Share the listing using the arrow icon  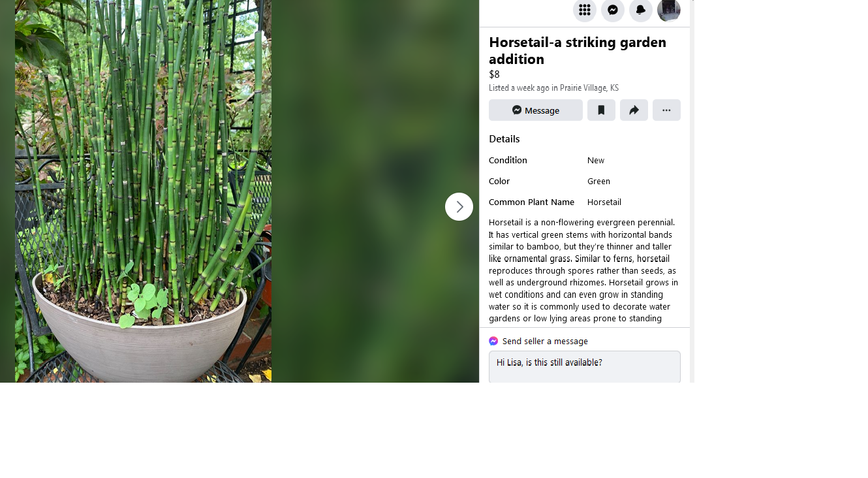pyautogui.click(x=634, y=110)
